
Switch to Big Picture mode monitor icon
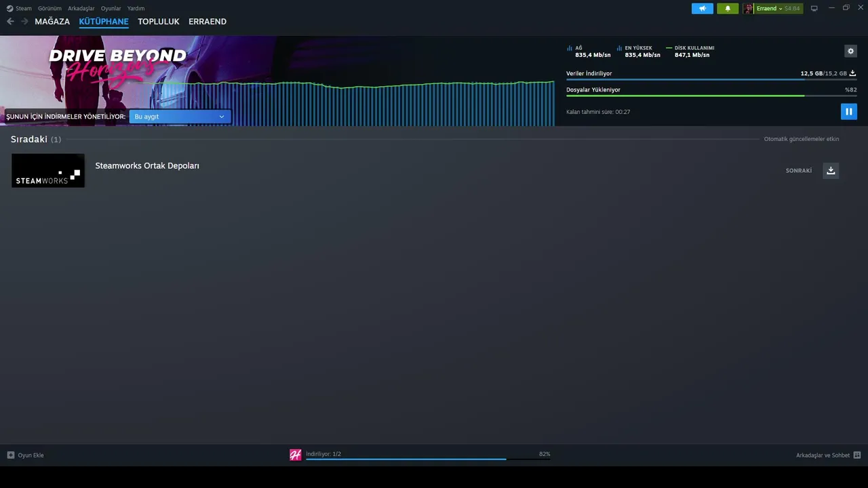coord(814,9)
